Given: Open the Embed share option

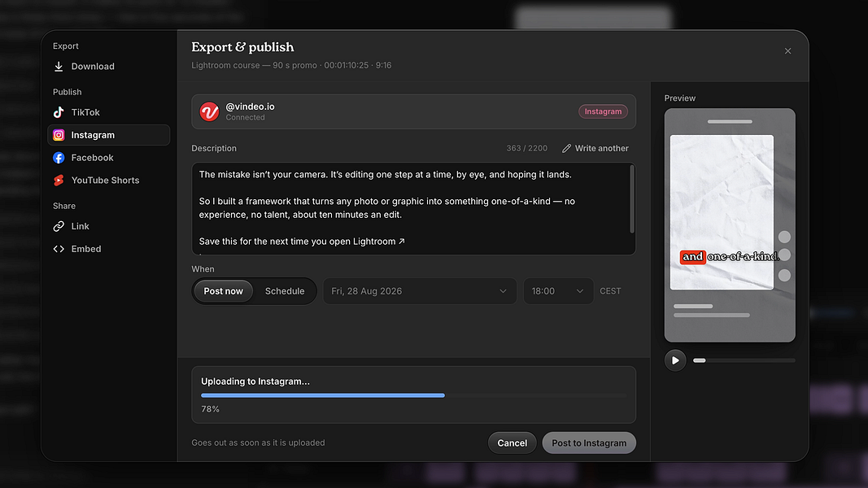Looking at the screenshot, I should pos(108,249).
